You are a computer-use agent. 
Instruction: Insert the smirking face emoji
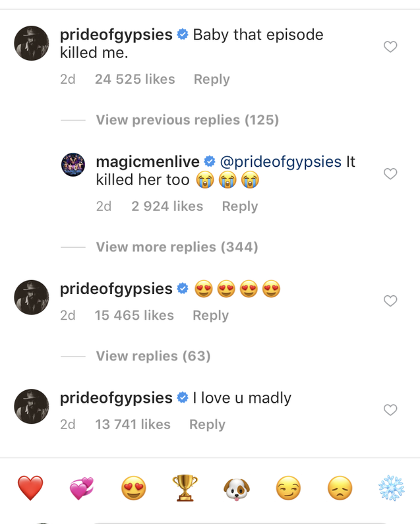[x=287, y=488]
